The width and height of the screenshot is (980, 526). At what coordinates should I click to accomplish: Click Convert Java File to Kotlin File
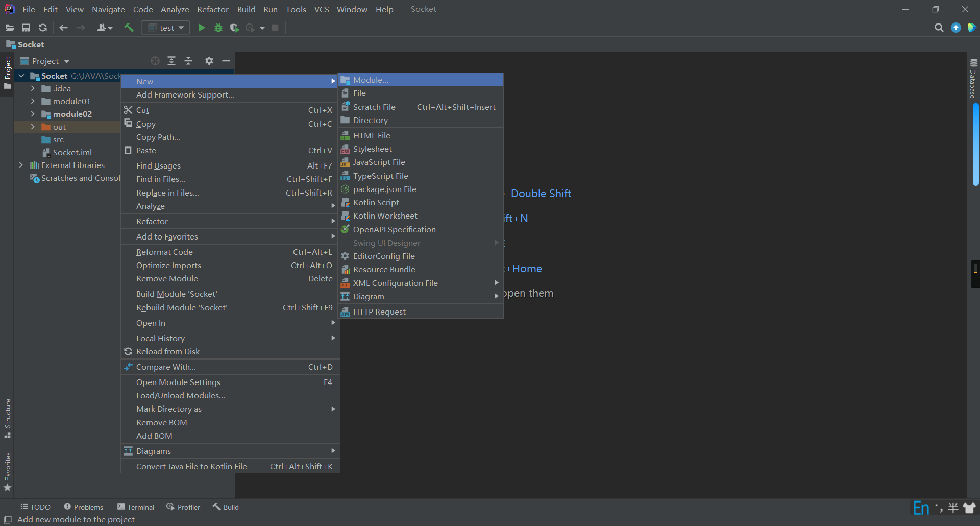[x=230, y=466]
